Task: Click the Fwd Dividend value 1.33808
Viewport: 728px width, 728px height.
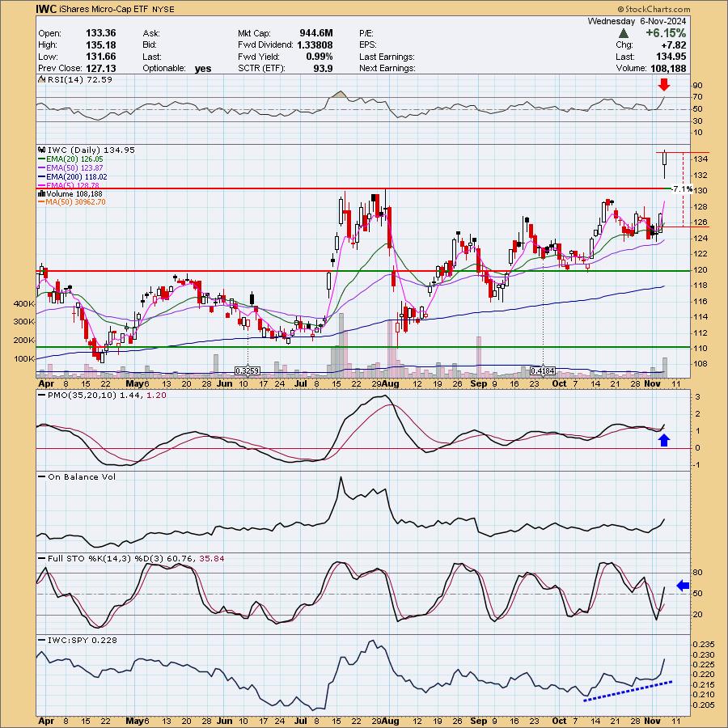Action: click(x=315, y=45)
